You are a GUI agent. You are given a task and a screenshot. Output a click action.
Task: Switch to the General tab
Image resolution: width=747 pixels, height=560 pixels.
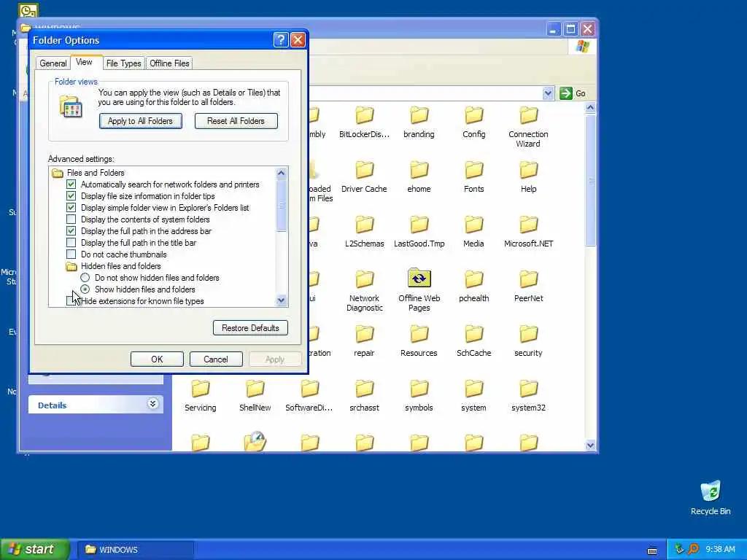pyautogui.click(x=53, y=63)
